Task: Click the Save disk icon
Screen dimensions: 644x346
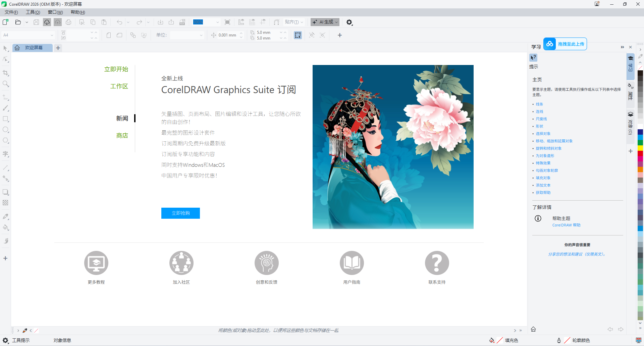Action: coord(36,22)
